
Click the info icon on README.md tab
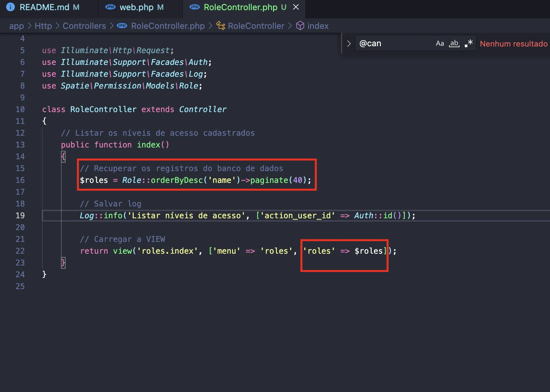pyautogui.click(x=10, y=7)
